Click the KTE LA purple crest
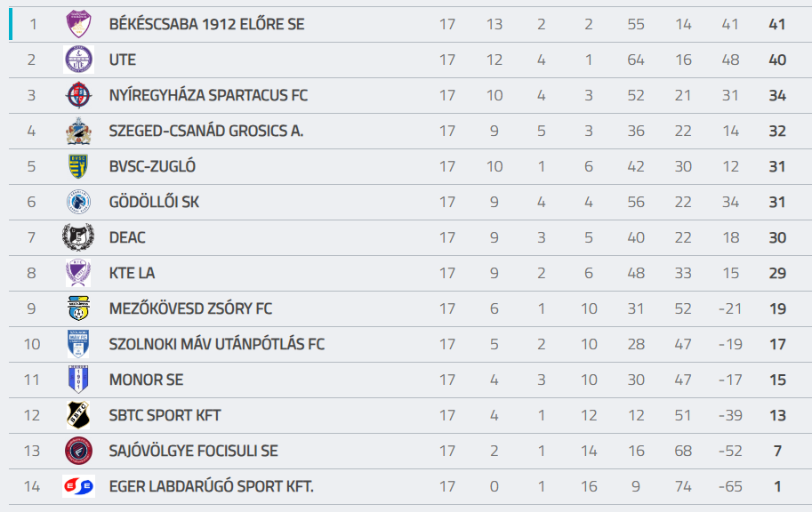812x512 pixels. (78, 273)
